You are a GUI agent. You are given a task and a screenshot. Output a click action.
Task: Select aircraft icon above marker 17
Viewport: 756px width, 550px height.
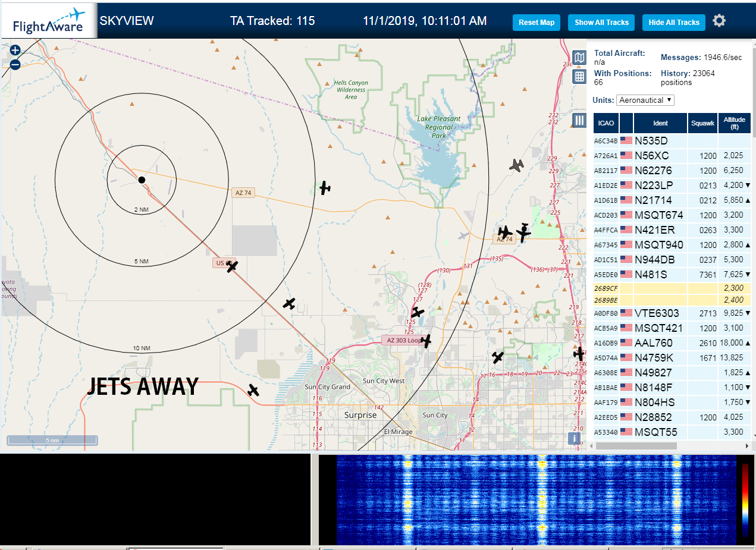click(x=498, y=357)
